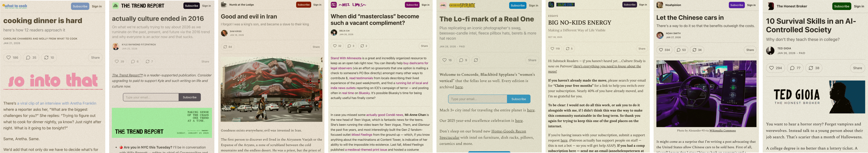Open the Iran flag billboard image
The height and width of the screenshot is (153, 868).
pyautogui.click(x=271, y=89)
